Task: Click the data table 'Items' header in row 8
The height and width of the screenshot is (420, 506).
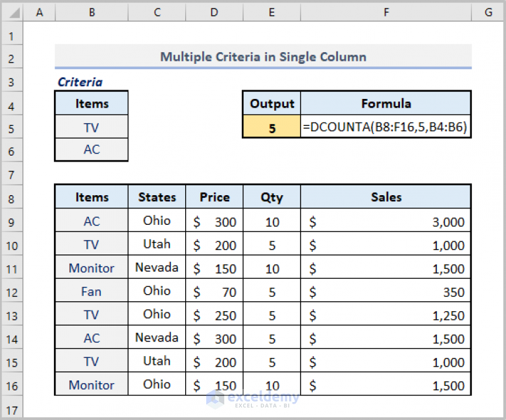Action: pyautogui.click(x=92, y=196)
